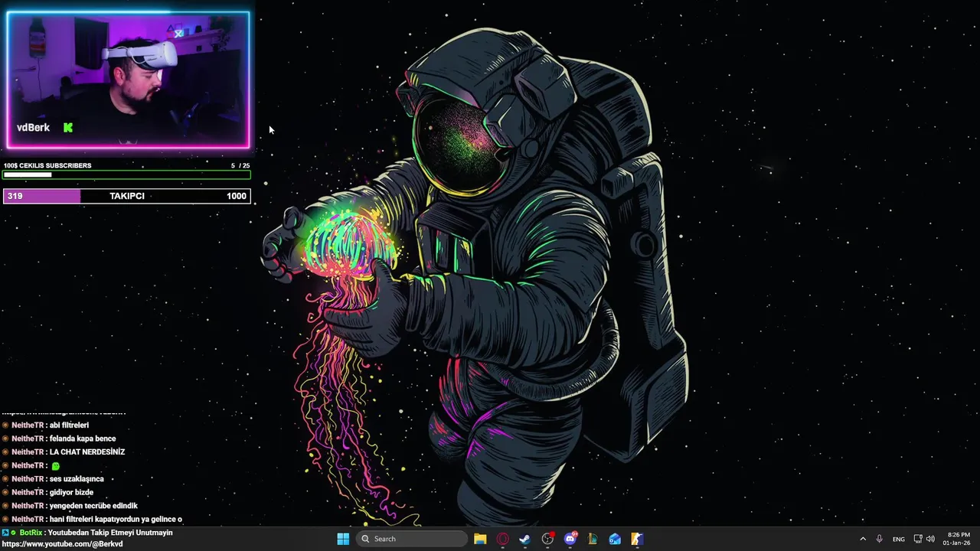
Task: Open Discord from the taskbar
Action: click(x=570, y=539)
